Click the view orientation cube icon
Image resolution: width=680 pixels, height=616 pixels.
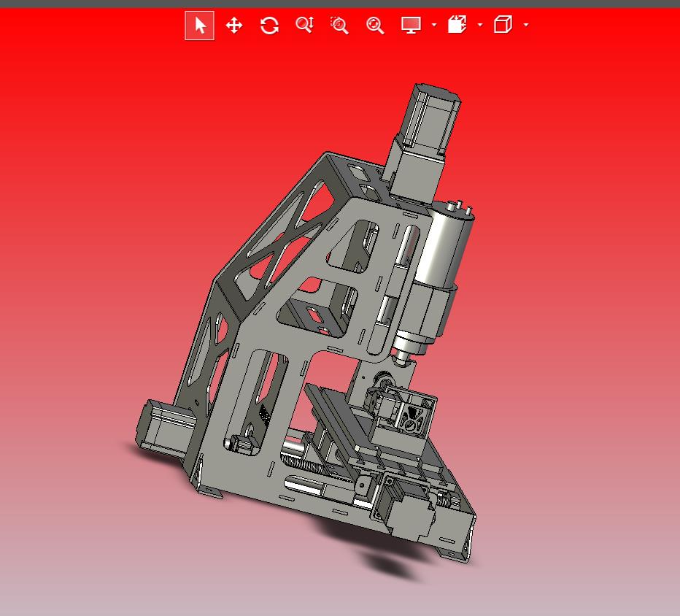point(503,25)
